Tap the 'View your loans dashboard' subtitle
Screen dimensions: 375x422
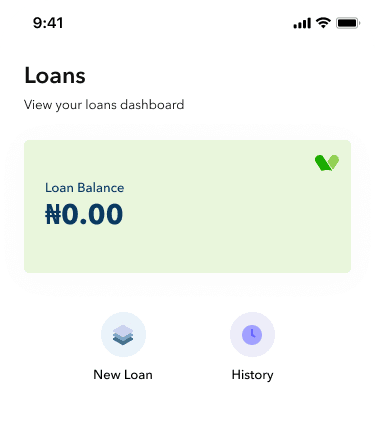(x=104, y=105)
